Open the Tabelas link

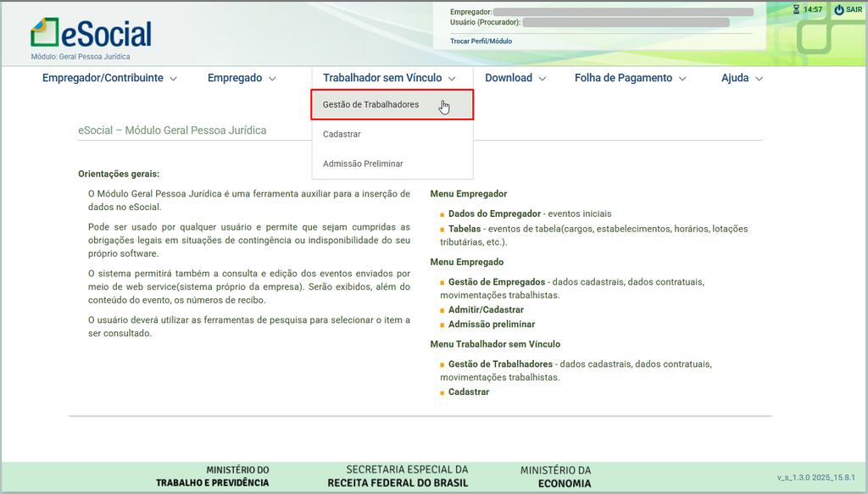point(465,229)
